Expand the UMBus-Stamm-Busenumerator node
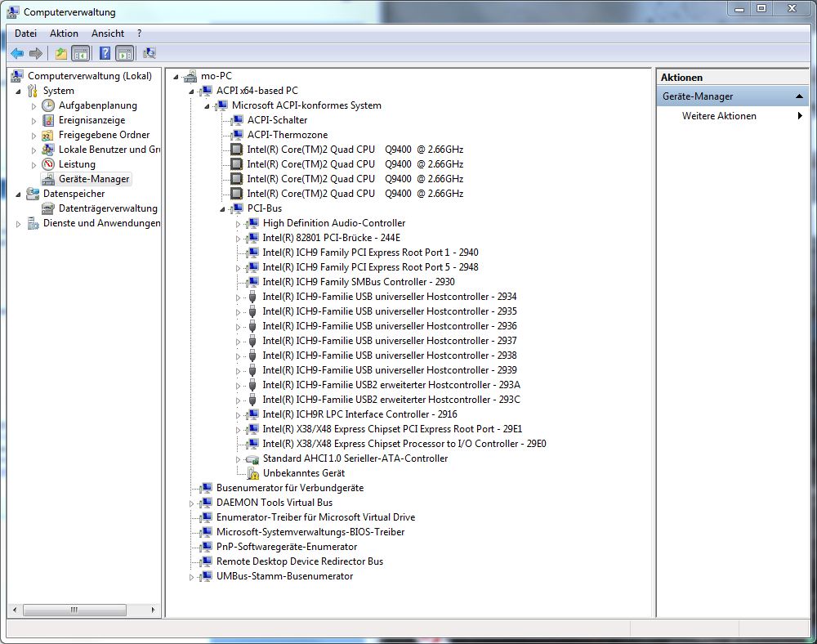This screenshot has height=644, width=817. tap(191, 577)
